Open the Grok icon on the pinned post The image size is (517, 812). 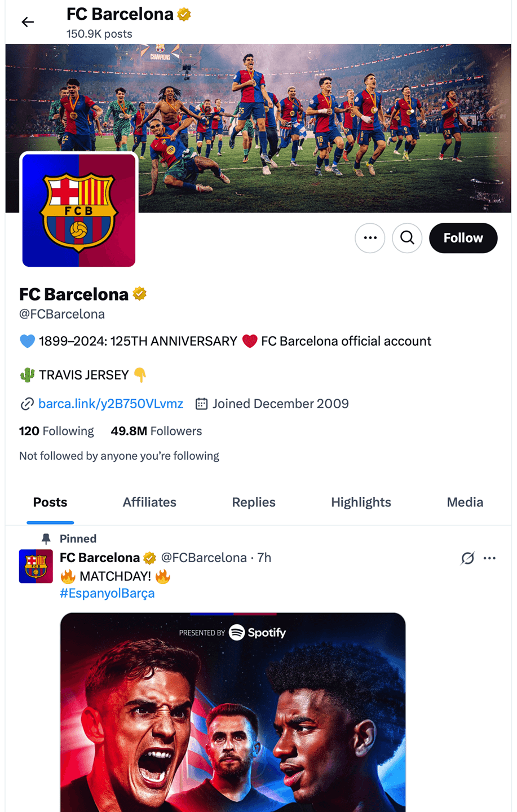(x=467, y=558)
